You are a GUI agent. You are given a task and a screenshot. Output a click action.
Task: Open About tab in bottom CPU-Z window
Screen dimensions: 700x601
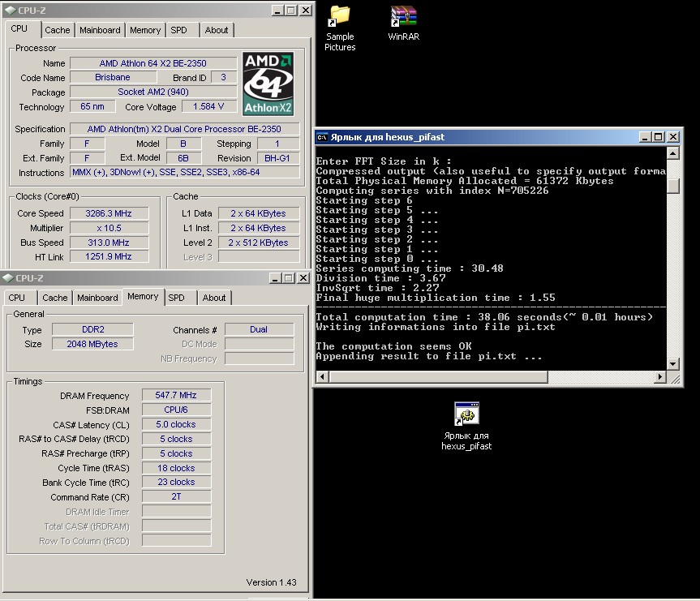coord(214,298)
